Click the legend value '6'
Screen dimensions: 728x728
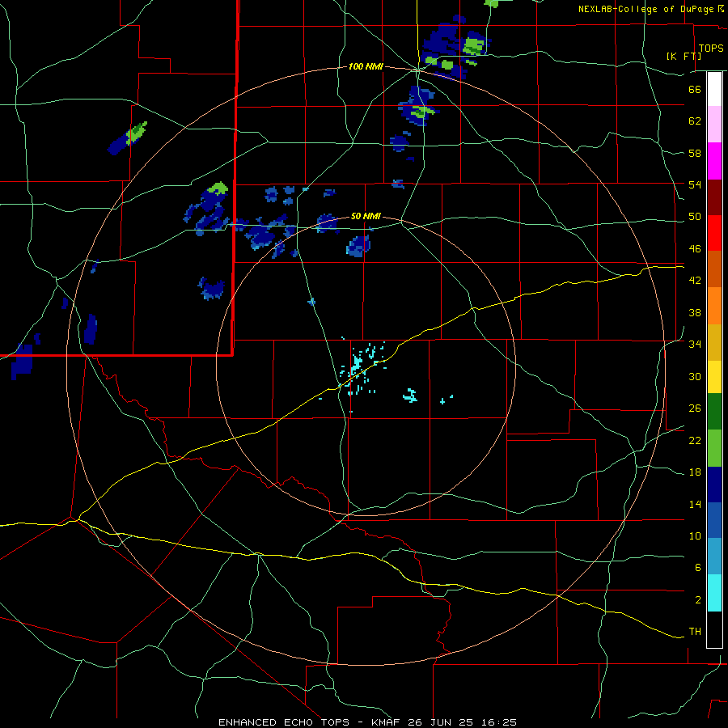698,568
